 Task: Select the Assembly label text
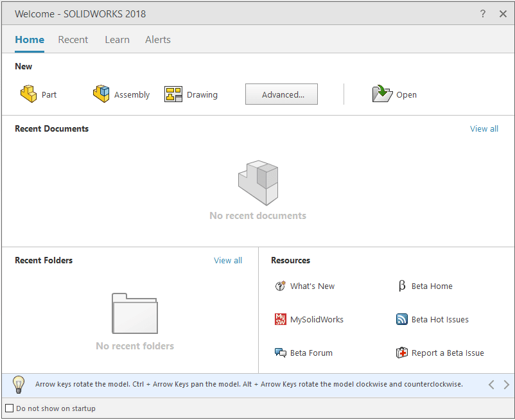click(132, 95)
